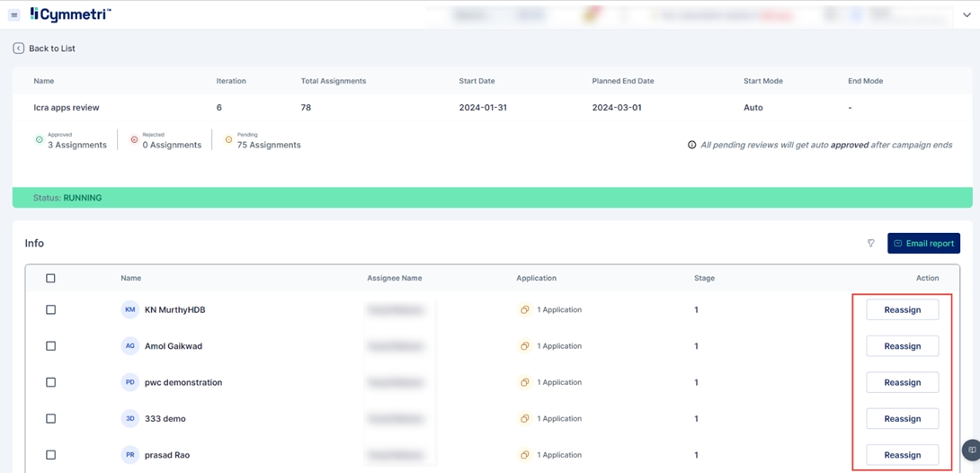Click the info icon beside pending reviews note

point(691,145)
